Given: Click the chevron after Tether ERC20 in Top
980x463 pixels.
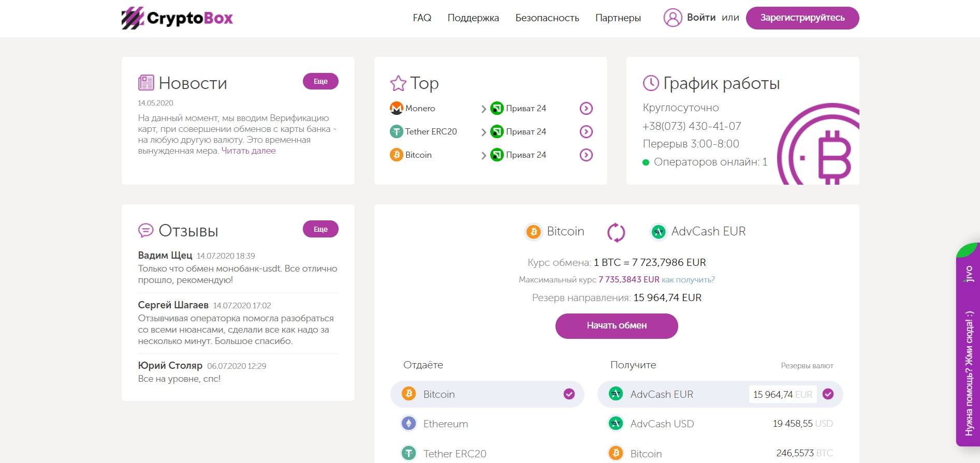Looking at the screenshot, I should (x=483, y=132).
